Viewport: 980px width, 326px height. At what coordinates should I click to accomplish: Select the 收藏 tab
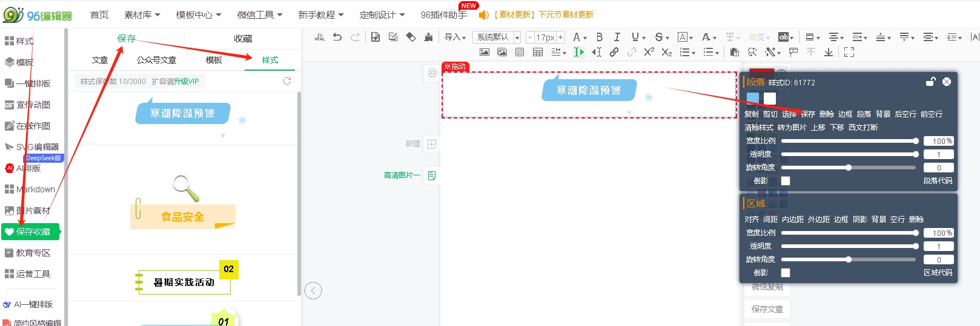pyautogui.click(x=243, y=38)
